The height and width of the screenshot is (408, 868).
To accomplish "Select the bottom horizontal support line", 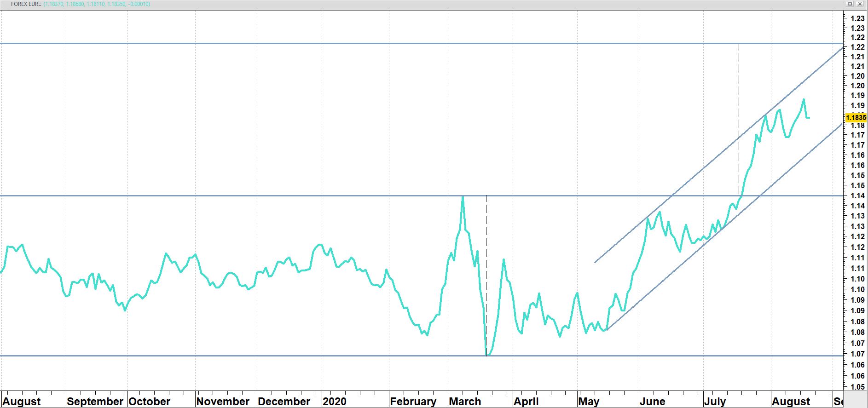I will tap(230, 356).
